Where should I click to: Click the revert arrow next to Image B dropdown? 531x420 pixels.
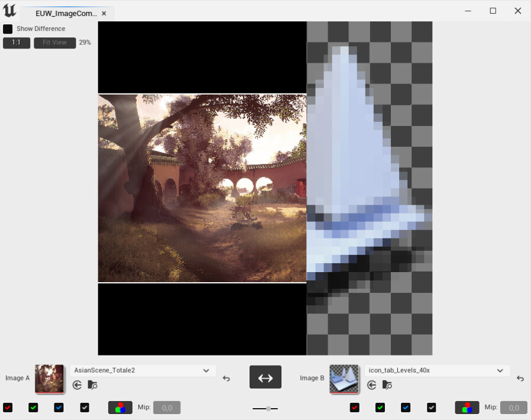[519, 379]
